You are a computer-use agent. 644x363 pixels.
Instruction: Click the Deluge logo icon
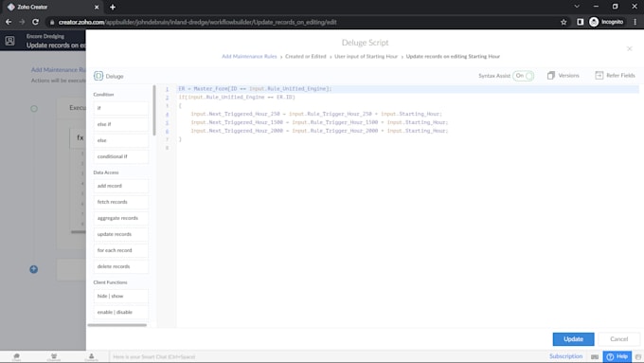pyautogui.click(x=98, y=76)
